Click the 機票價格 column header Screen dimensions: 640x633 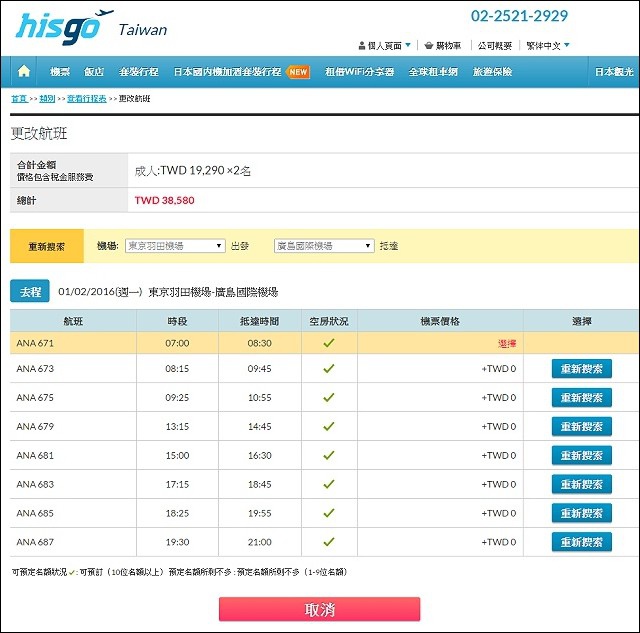point(440,321)
